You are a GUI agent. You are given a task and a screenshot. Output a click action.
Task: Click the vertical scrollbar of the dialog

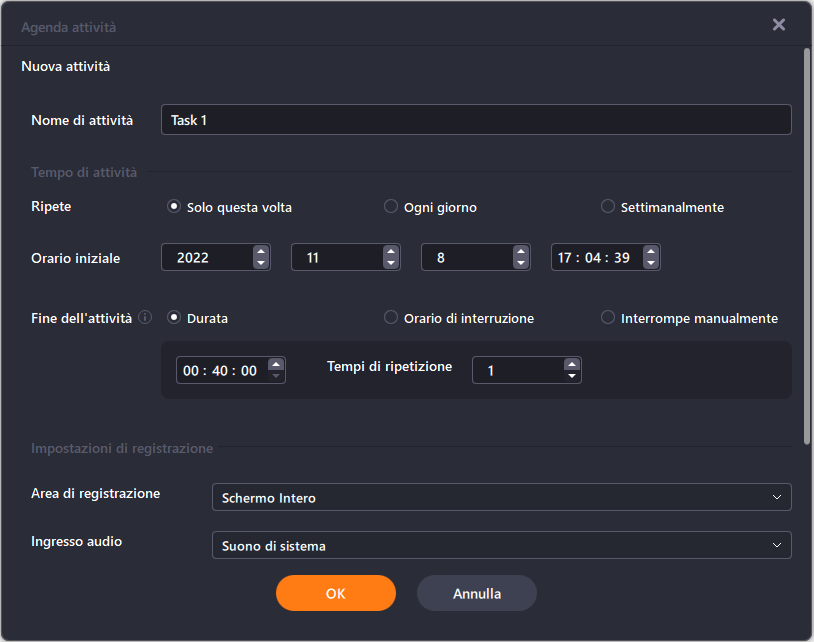point(807,247)
